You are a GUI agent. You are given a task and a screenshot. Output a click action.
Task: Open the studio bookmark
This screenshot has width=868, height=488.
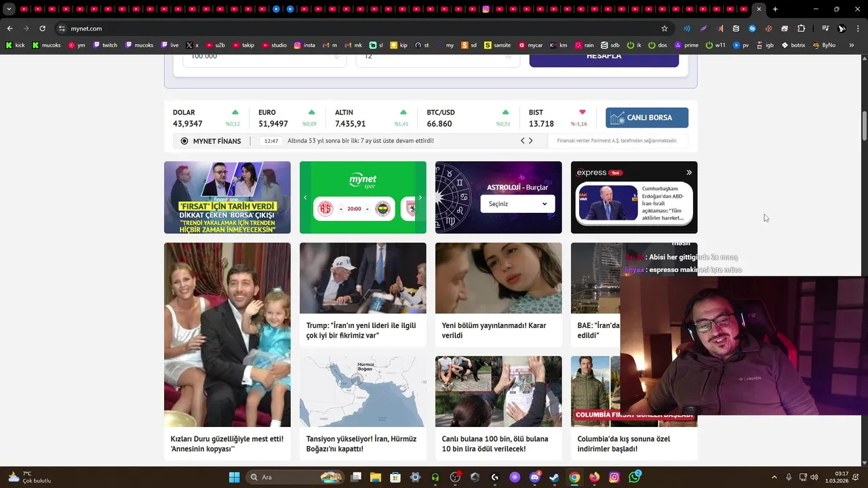pos(275,45)
